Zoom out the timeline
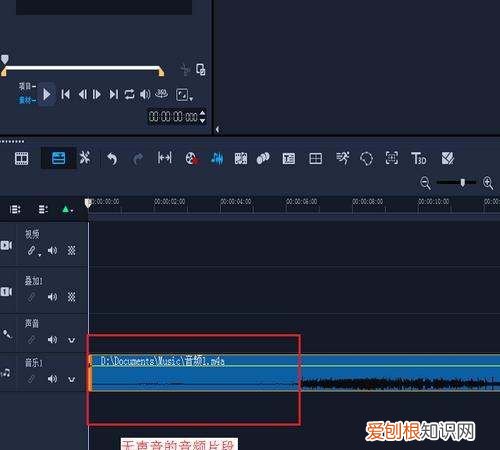The width and height of the screenshot is (500, 450). point(425,183)
